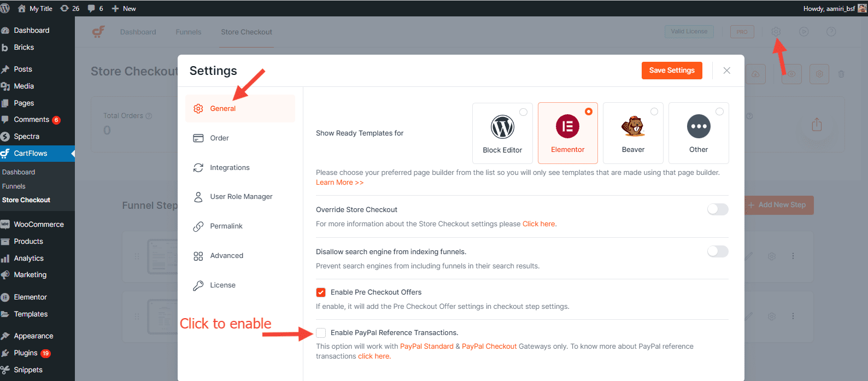The height and width of the screenshot is (381, 868).
Task: Click the Other page builder icon
Action: pos(699,126)
